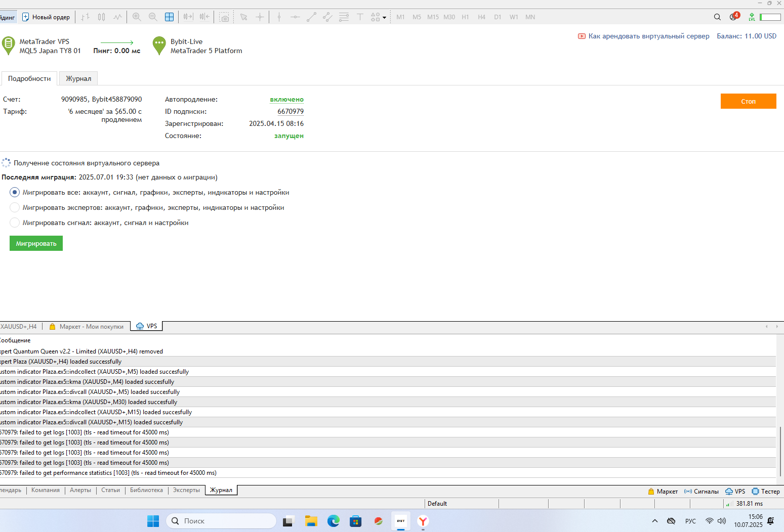Select the horizontal line drawing tool
Screen dimensions: 784x532
[295, 17]
